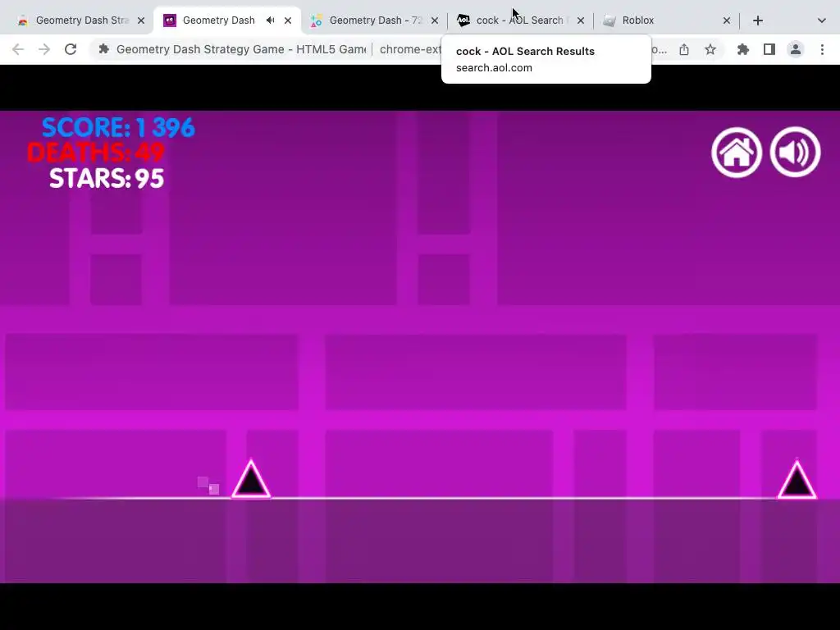Mute the game sound speaker button
Image resolution: width=840 pixels, height=630 pixels.
795,152
